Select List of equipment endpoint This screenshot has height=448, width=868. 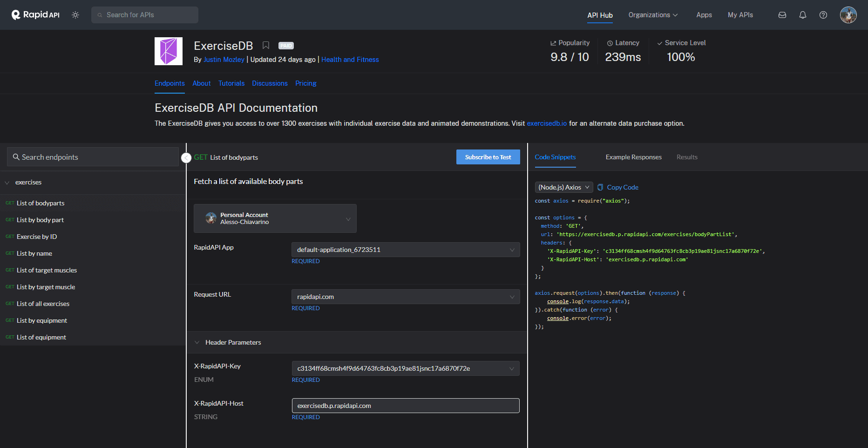tap(93, 337)
